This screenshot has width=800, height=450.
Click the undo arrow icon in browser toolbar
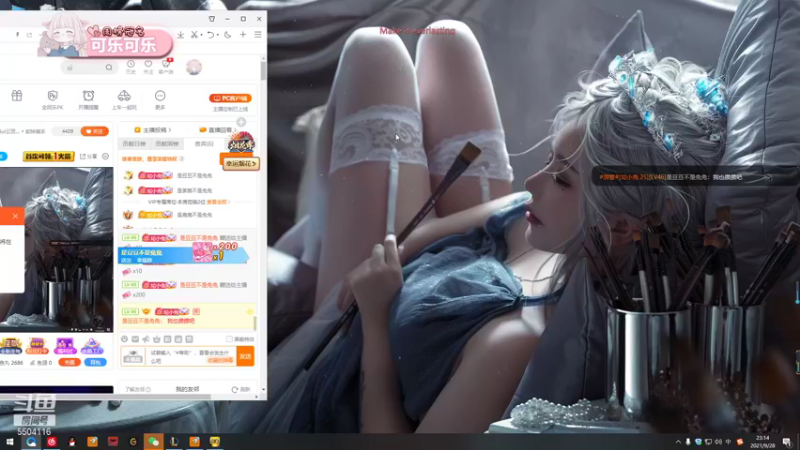(210, 35)
